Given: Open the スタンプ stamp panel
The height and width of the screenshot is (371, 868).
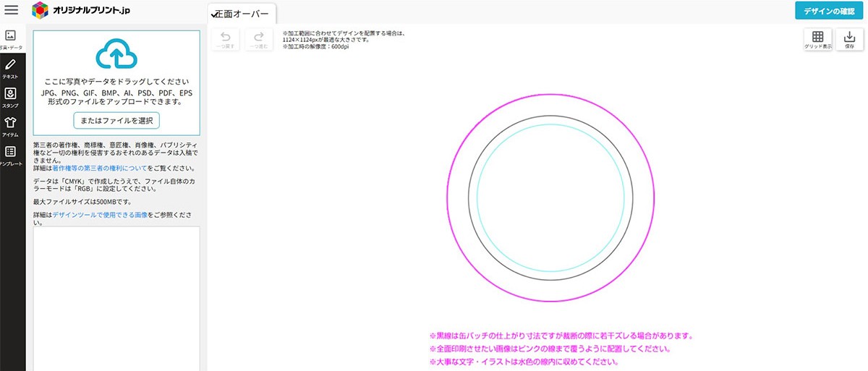Looking at the screenshot, I should pos(11,97).
